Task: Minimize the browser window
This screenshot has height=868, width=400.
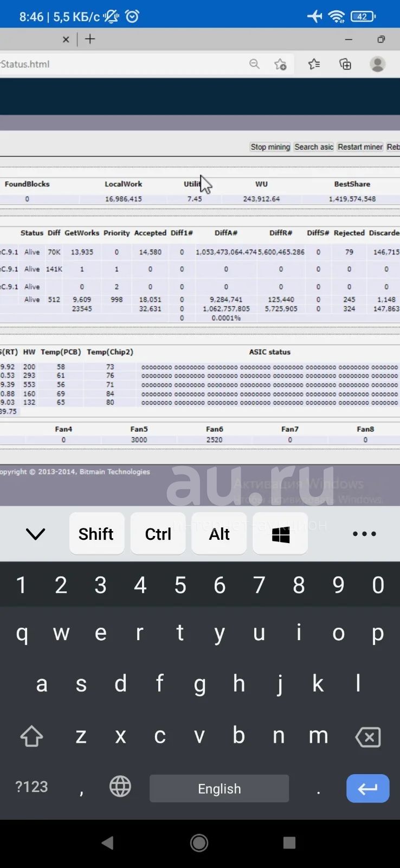Action: pos(349,39)
